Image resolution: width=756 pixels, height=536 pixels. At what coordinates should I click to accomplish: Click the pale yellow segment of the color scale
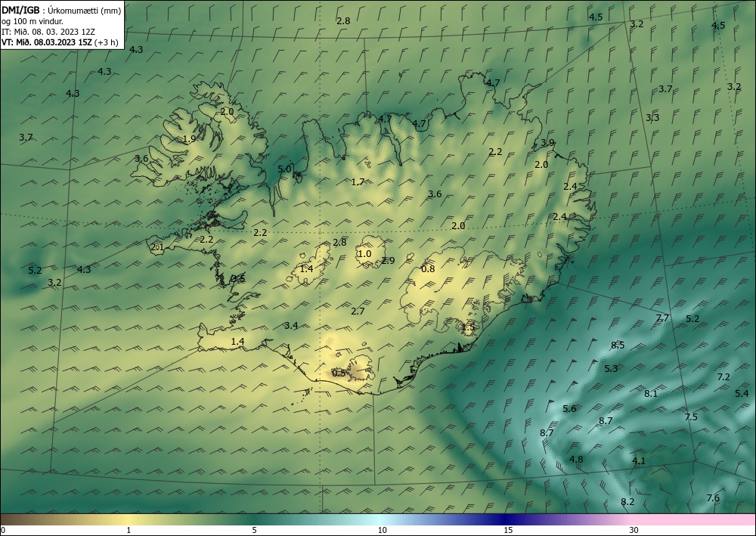point(129,519)
